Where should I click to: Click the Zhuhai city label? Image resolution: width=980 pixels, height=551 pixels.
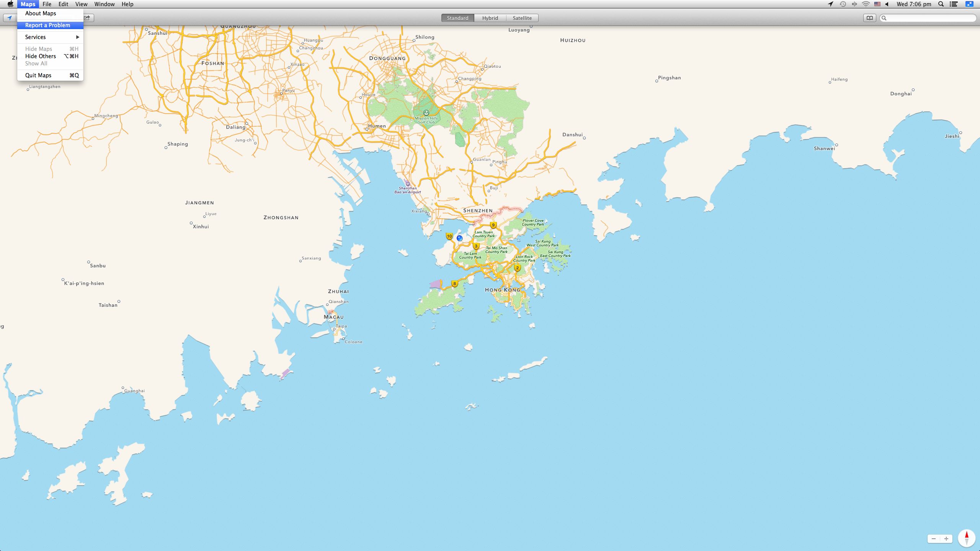[x=338, y=291]
